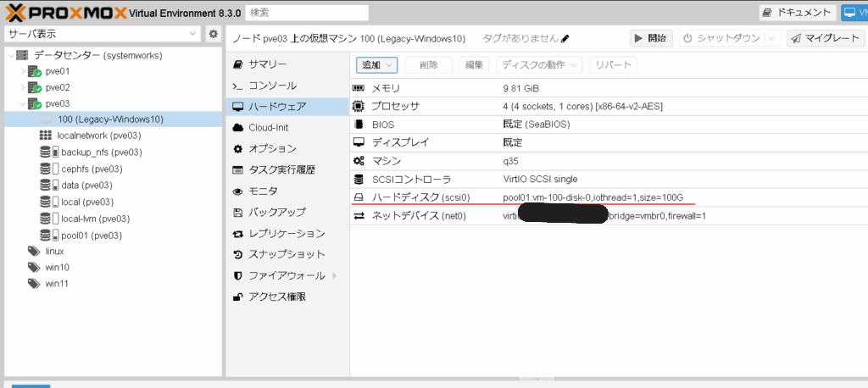Select the メモリ hardware row
868x388 pixels.
pos(609,89)
